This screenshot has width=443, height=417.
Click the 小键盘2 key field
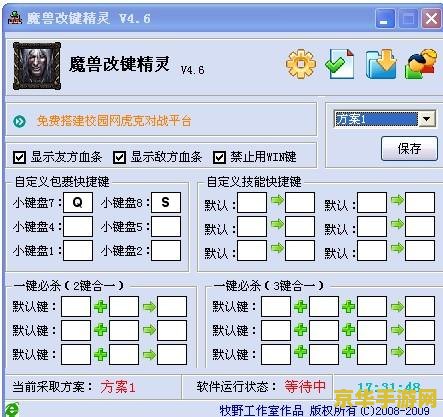166,251
